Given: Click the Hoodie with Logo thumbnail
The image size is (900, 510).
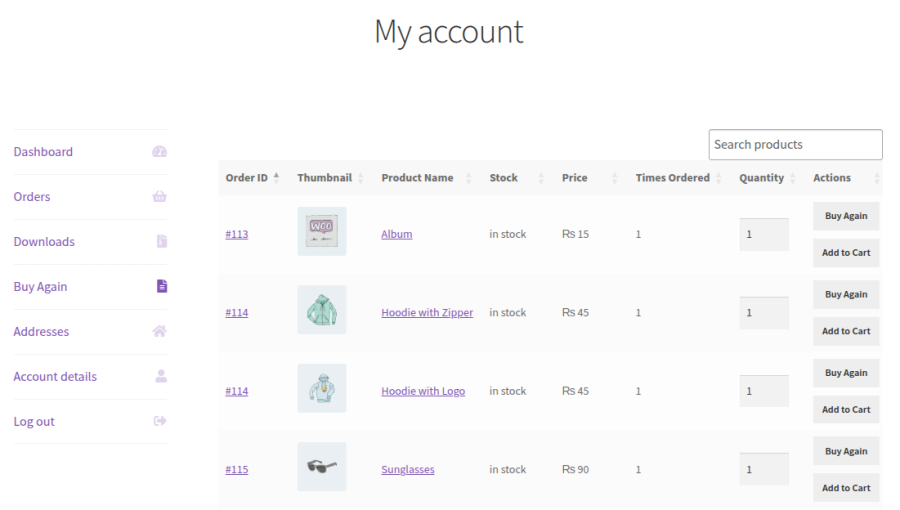Looking at the screenshot, I should point(322,389).
